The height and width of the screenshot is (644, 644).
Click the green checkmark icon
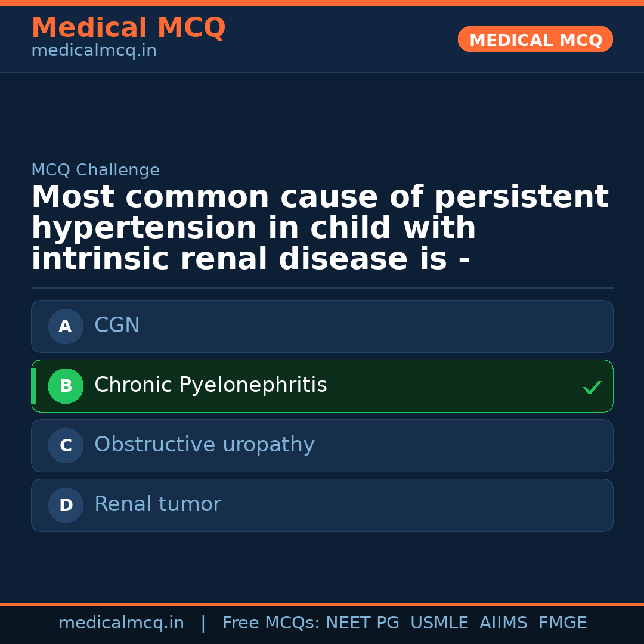tap(592, 387)
